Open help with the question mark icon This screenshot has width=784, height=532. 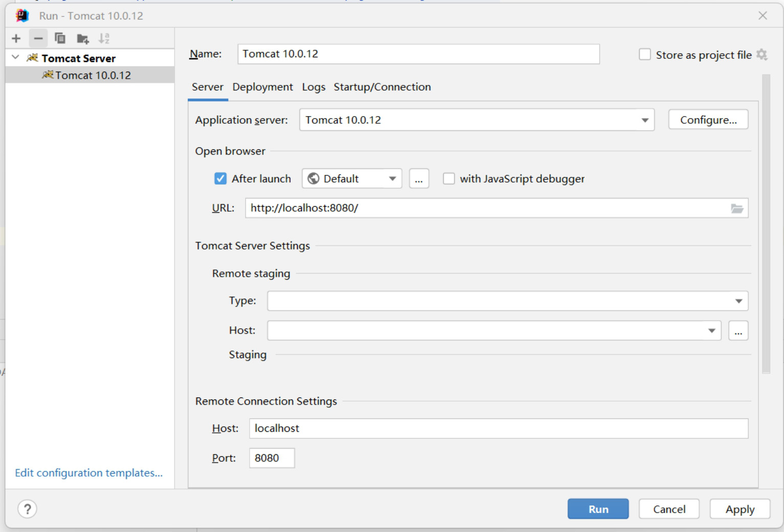(x=27, y=509)
